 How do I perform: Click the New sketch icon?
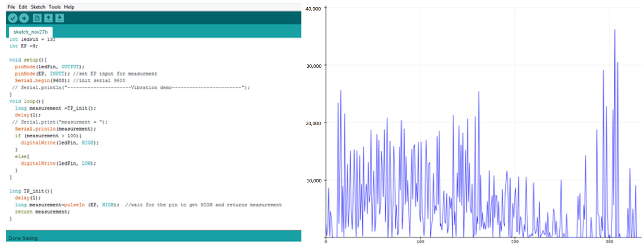[x=37, y=18]
